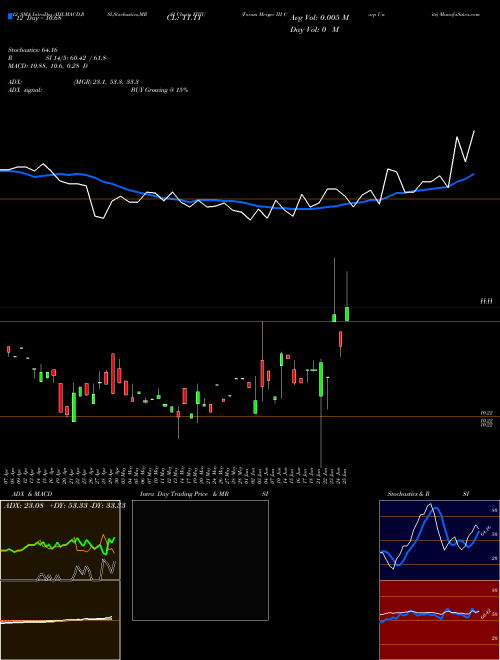Click the empty Intra Day Trading chart box
The image size is (500, 660).
(200, 560)
